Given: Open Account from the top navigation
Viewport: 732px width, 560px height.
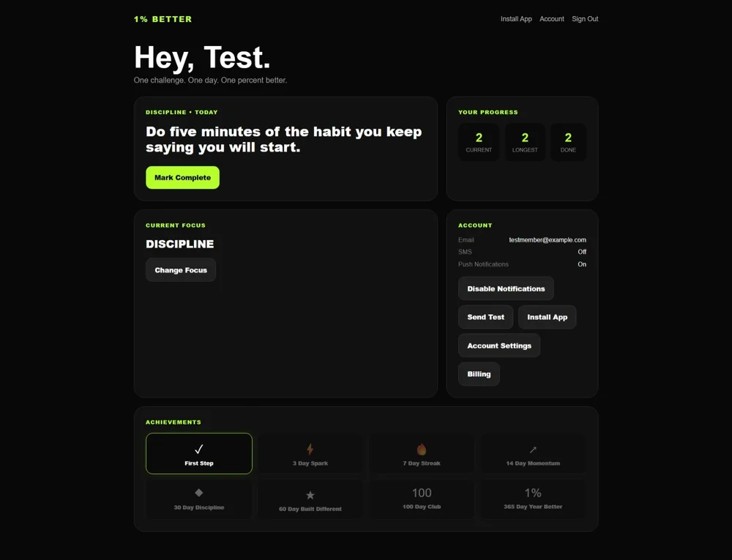Looking at the screenshot, I should (x=551, y=19).
